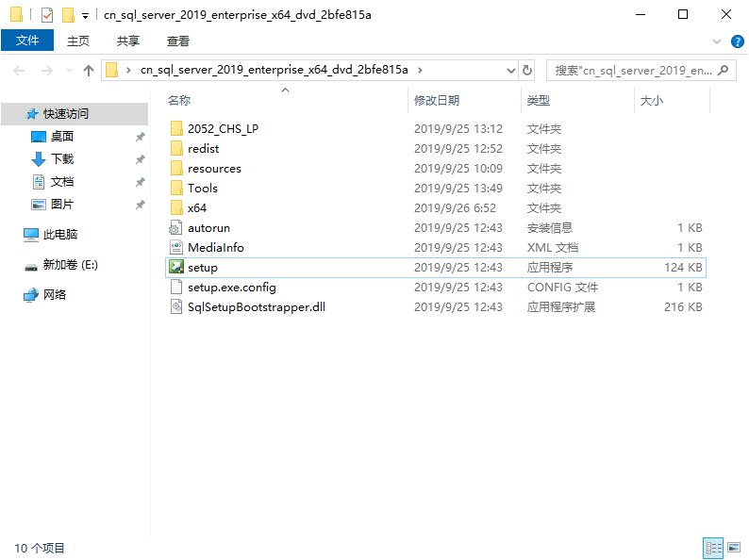
Task: Expand breadcrumb chevron after folder name
Action: (x=420, y=70)
